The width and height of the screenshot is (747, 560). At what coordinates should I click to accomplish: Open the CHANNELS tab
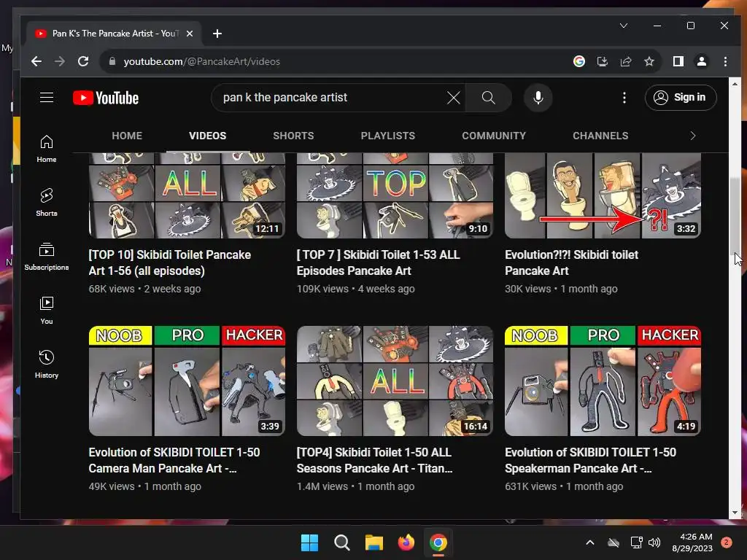pyautogui.click(x=600, y=136)
